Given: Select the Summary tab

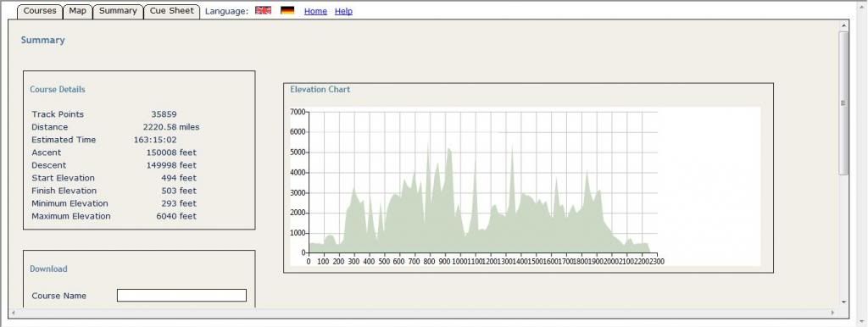Looking at the screenshot, I should point(118,11).
